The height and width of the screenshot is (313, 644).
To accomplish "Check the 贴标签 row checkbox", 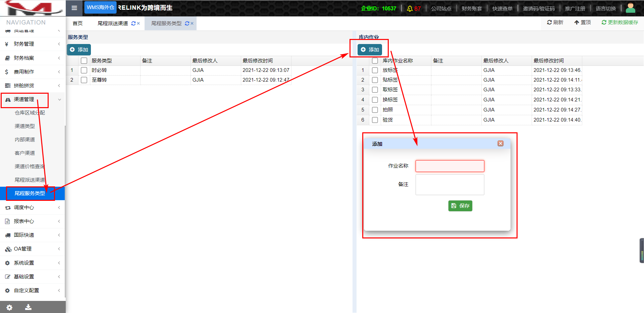I will pos(375,80).
